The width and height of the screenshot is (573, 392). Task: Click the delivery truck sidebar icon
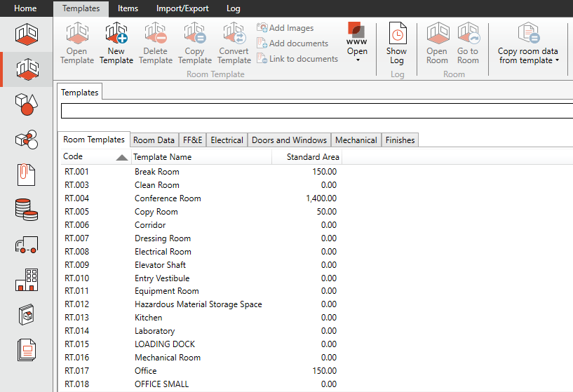pyautogui.click(x=26, y=244)
